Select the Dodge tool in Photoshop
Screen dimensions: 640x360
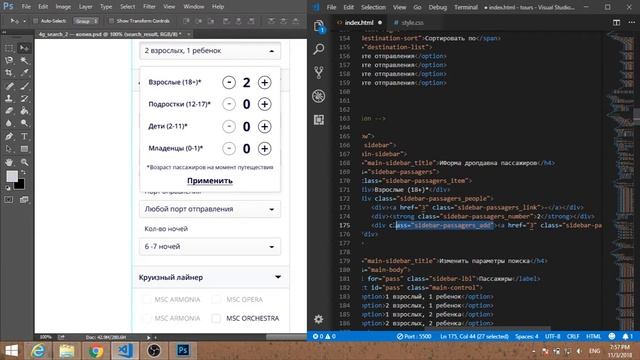(24, 123)
